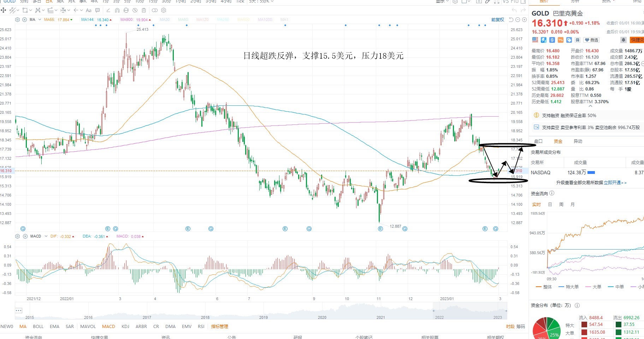
Task: Select the trash delete-drawings icon
Action: [x=144, y=10]
